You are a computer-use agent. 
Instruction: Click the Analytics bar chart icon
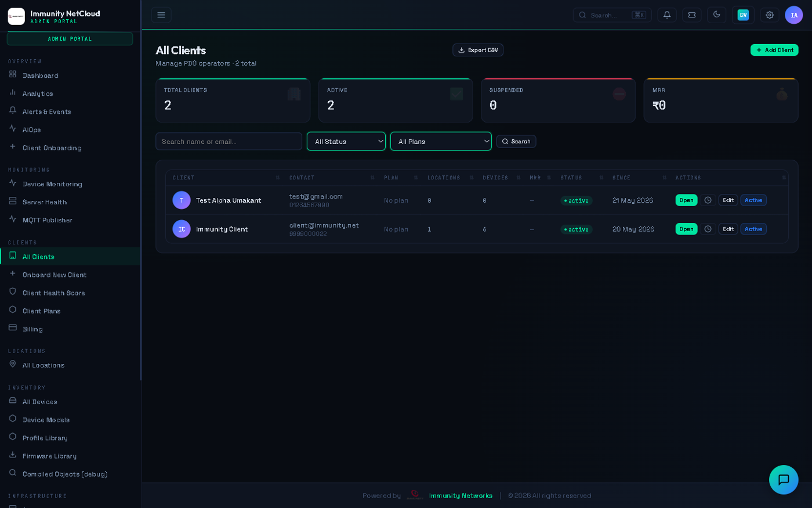click(13, 92)
